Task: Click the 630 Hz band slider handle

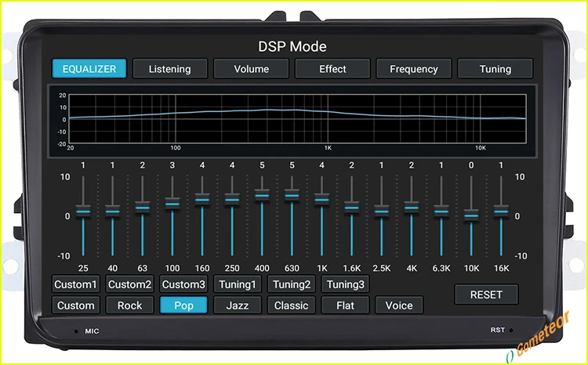Action: (292, 196)
